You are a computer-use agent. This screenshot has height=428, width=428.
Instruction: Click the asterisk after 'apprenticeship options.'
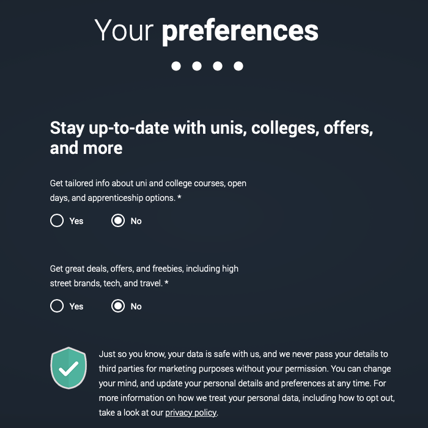coord(179,197)
